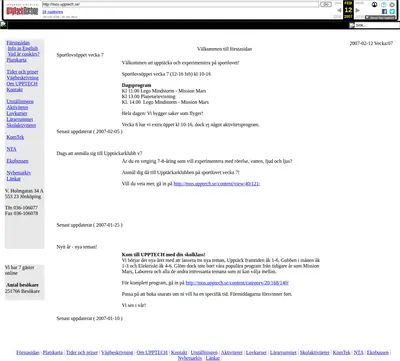400x361 pixels.
Task: Open Vägbeskrivning in the sidebar menu
Action: pos(22,78)
